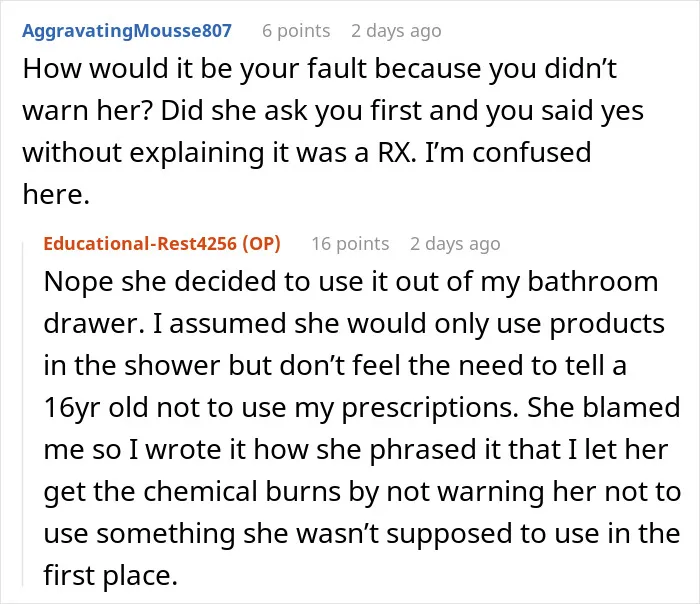Viewport: 700px width, 604px height.
Task: Click the line starting 'How would it be'
Action: (x=320, y=69)
